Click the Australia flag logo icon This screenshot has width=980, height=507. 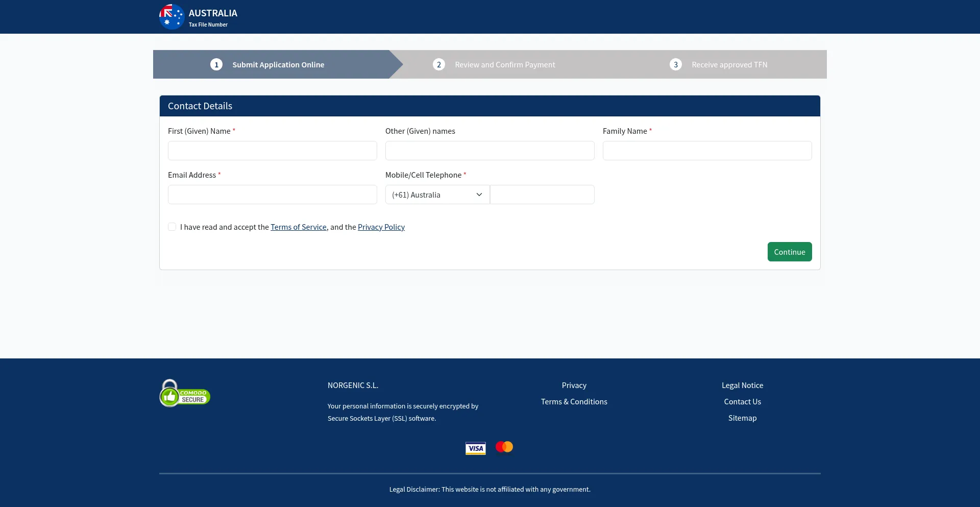pos(171,17)
